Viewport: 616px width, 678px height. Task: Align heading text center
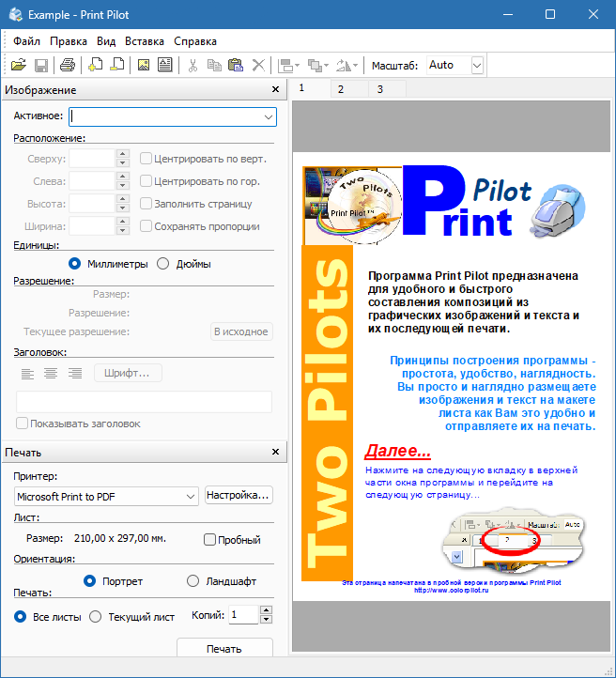pos(51,373)
